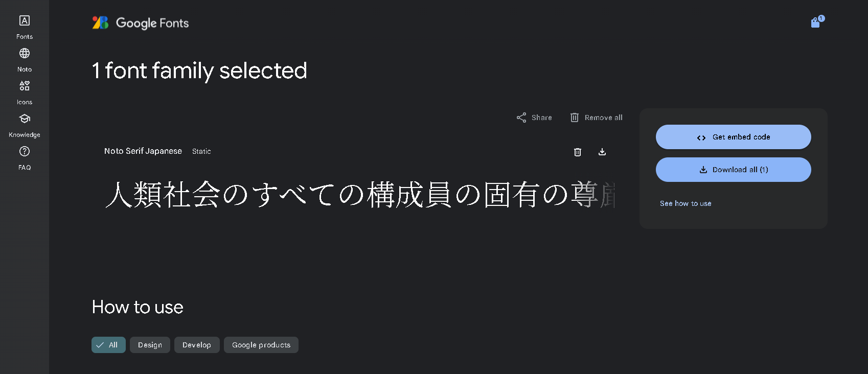
Task: Click Get embed code button
Action: pos(734,137)
